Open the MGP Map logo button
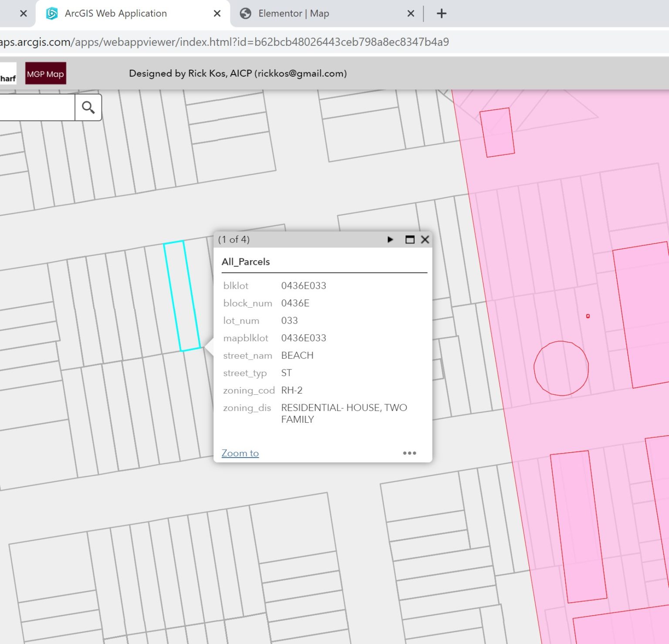 [x=46, y=74]
